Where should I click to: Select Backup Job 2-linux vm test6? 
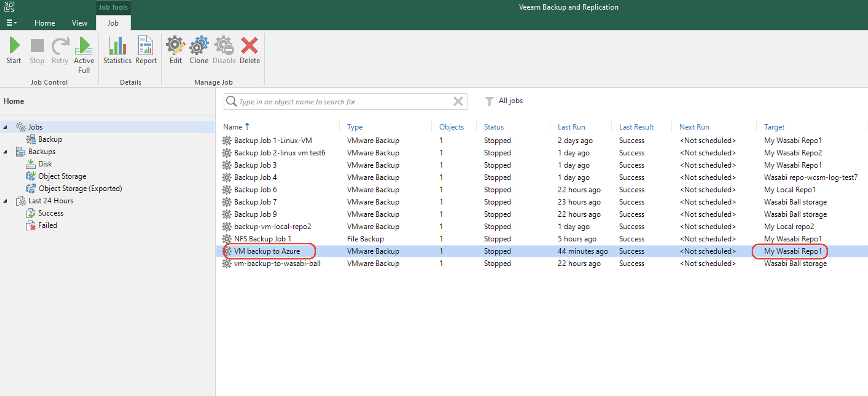coord(542,153)
